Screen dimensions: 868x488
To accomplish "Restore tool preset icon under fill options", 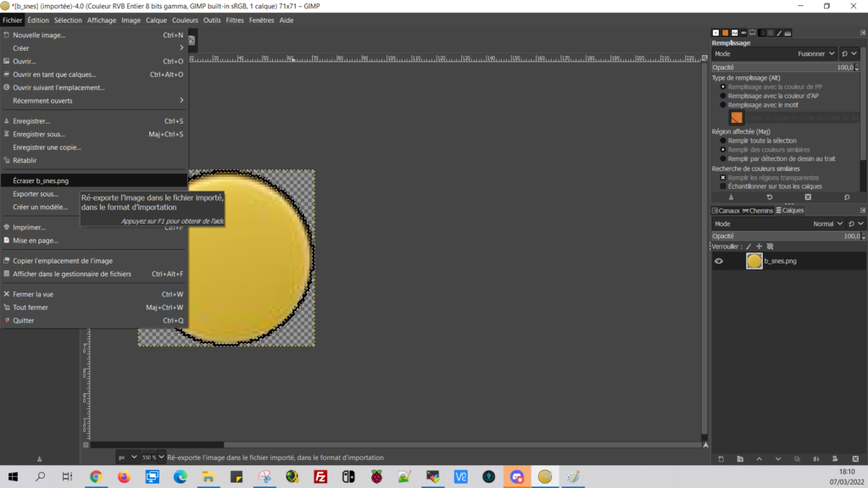I will coord(770,197).
